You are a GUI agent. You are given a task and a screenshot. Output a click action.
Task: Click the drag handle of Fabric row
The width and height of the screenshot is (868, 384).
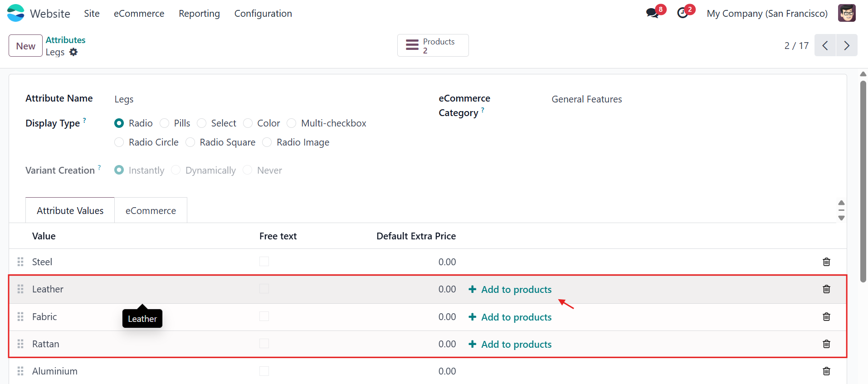(x=20, y=317)
